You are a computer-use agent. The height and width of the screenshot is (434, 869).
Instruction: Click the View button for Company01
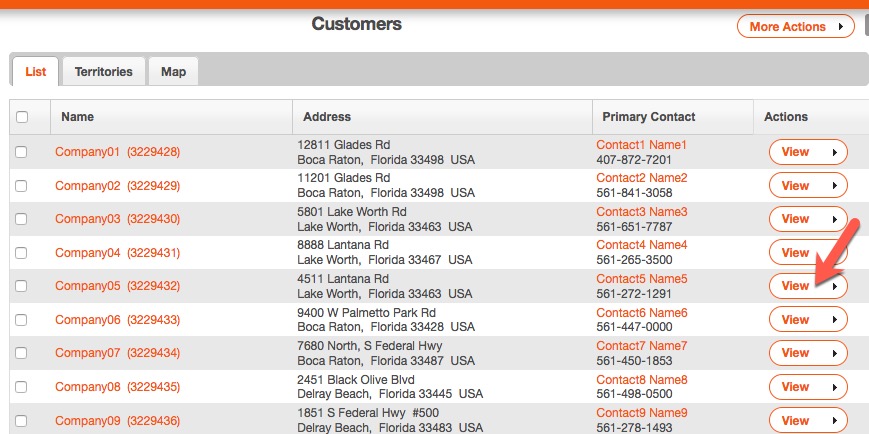pos(795,152)
